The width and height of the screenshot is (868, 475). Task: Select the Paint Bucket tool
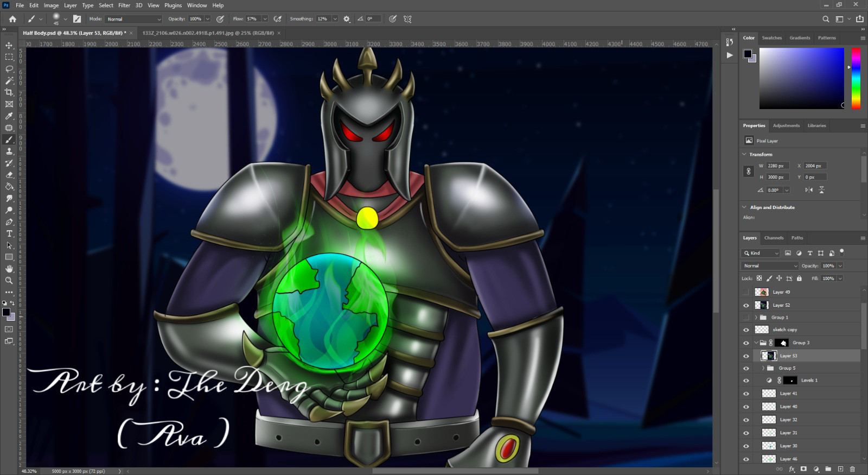click(9, 187)
